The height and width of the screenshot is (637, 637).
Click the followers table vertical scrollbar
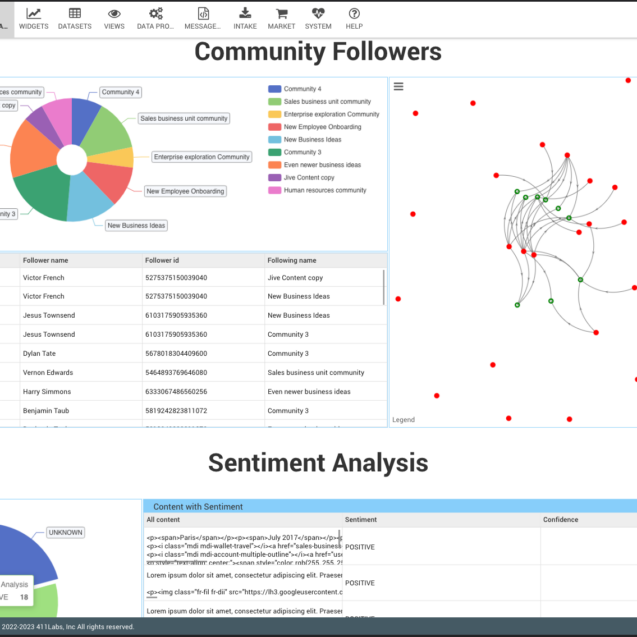click(384, 287)
